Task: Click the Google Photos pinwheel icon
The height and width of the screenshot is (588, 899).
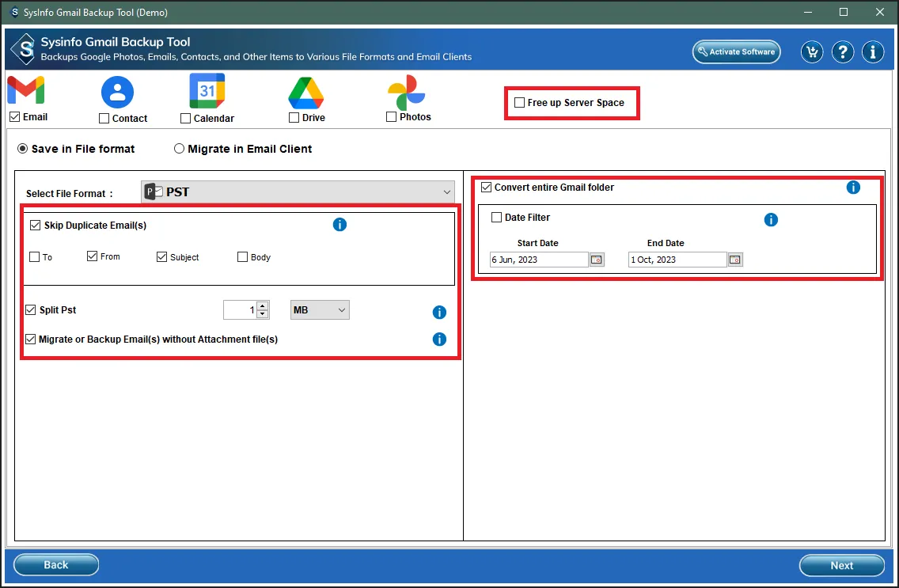Action: point(407,93)
